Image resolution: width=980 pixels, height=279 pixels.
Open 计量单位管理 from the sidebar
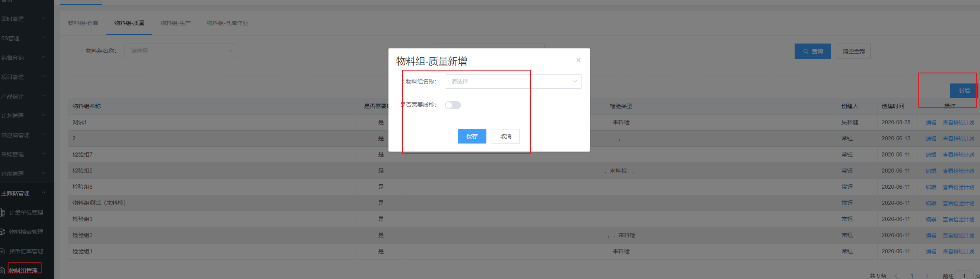coord(26,212)
